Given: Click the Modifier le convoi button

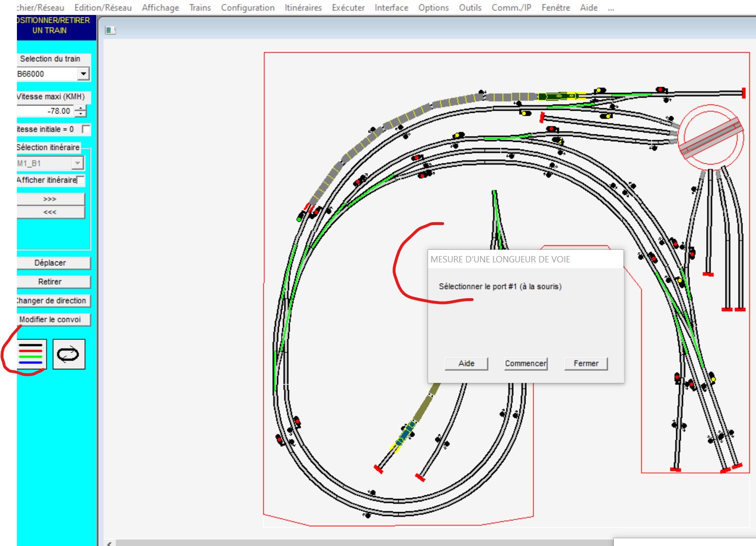Looking at the screenshot, I should tap(53, 319).
